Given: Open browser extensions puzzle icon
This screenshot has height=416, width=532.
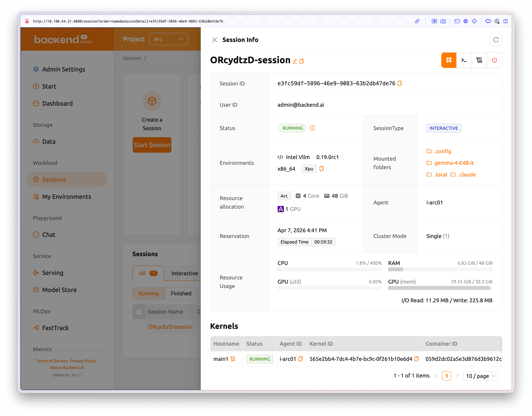Looking at the screenshot, I should (488, 21).
